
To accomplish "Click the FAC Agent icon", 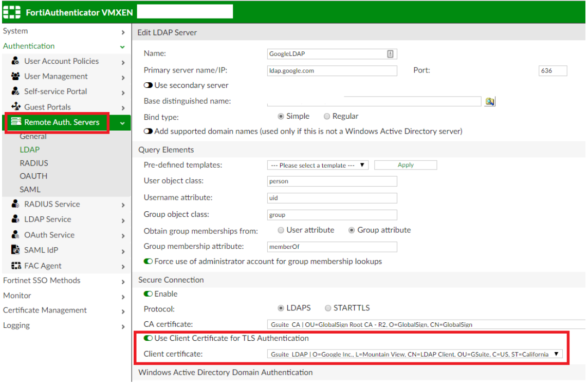I will pos(16,266).
